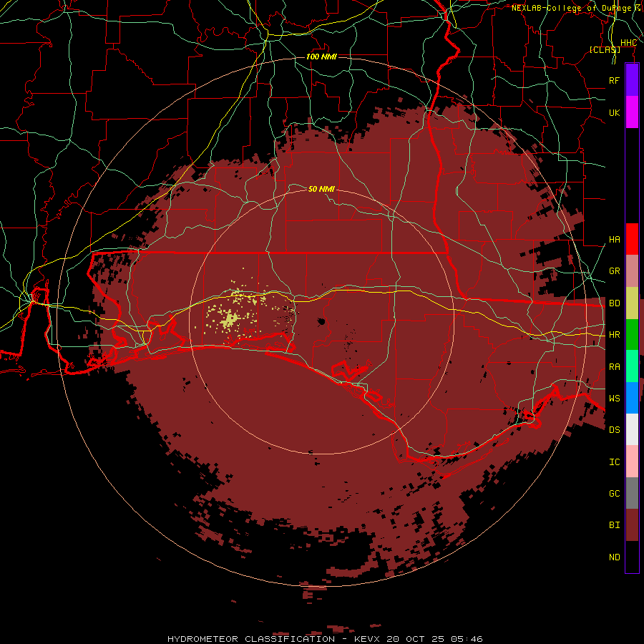Click the gray GC legend color swatch
The width and height of the screenshot is (644, 644).
tap(632, 493)
